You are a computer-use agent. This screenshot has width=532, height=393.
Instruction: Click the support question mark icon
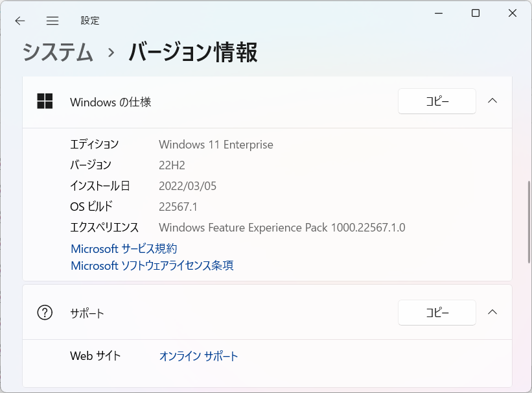[x=45, y=313]
